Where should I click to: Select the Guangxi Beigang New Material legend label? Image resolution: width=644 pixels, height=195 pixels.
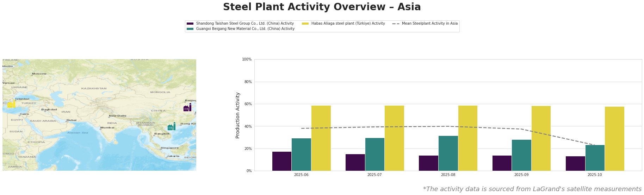point(245,29)
